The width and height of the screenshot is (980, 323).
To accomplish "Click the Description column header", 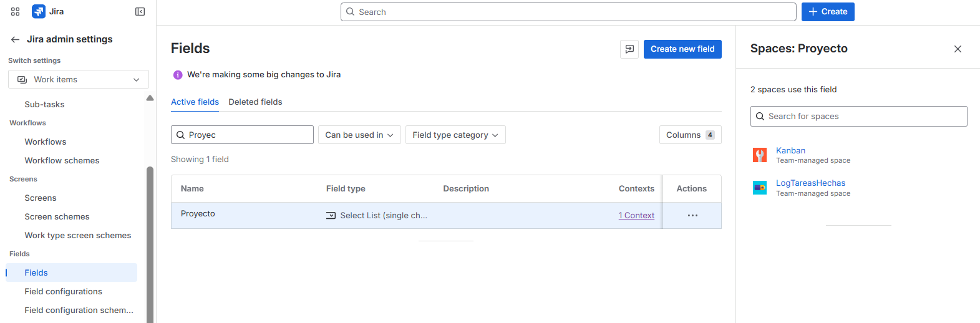I will tap(466, 188).
